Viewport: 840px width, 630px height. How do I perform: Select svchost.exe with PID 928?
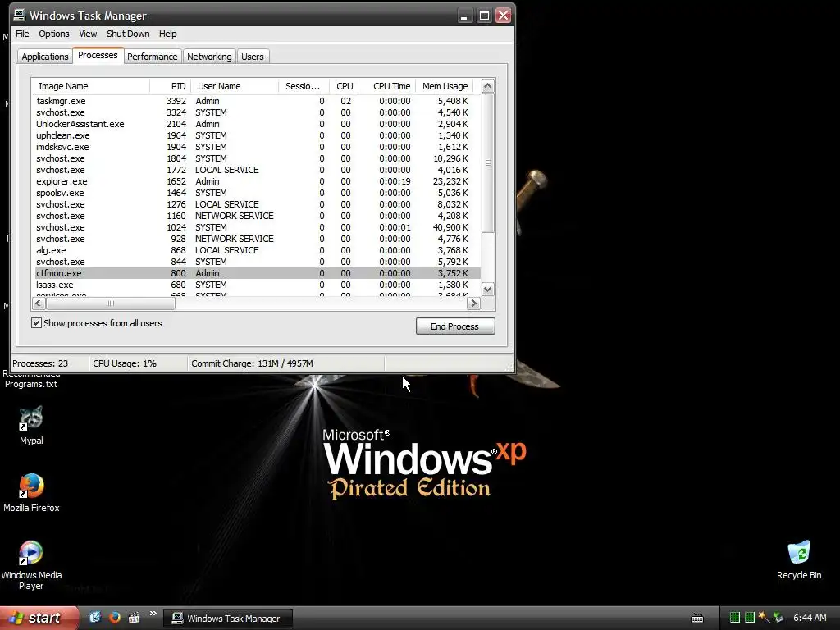tap(256, 239)
